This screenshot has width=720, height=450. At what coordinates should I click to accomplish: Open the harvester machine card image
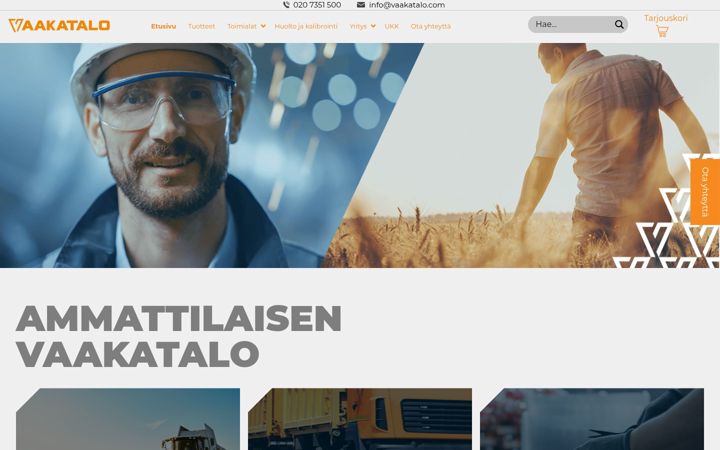tap(128, 419)
